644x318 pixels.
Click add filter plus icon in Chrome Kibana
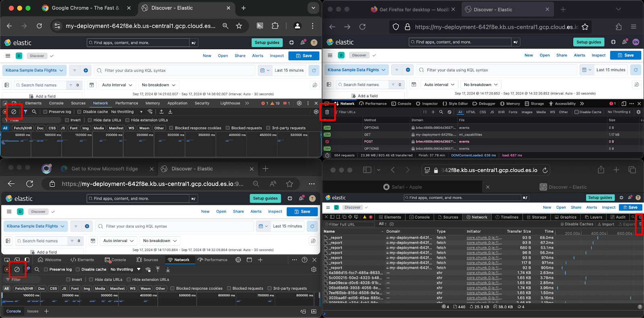[86, 70]
